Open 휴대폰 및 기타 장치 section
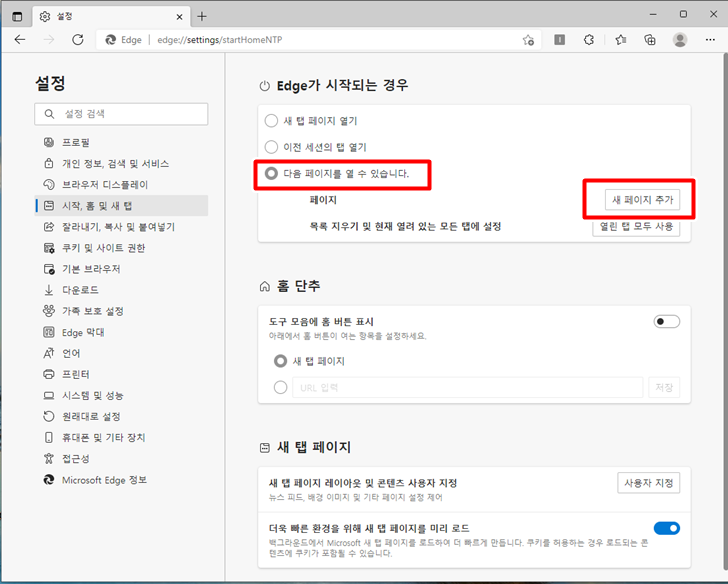 [122, 437]
